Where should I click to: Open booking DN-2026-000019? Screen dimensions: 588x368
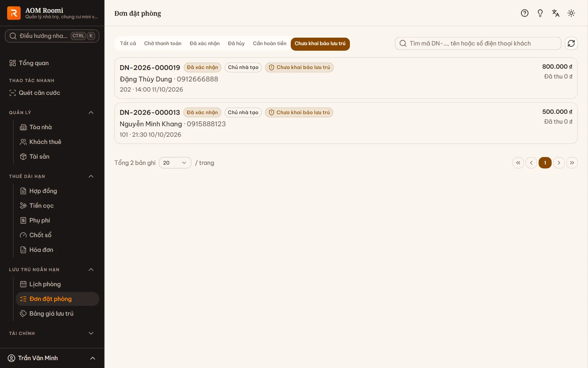click(346, 78)
